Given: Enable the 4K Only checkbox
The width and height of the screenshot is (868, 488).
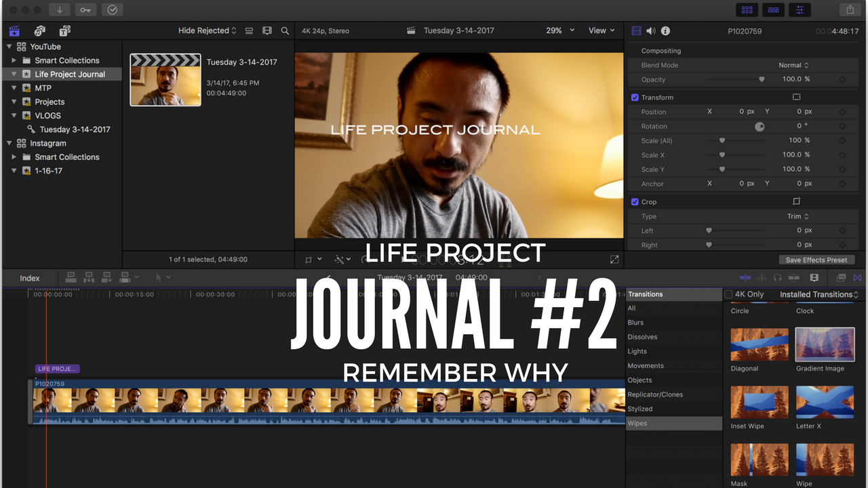Looking at the screenshot, I should pyautogui.click(x=728, y=294).
